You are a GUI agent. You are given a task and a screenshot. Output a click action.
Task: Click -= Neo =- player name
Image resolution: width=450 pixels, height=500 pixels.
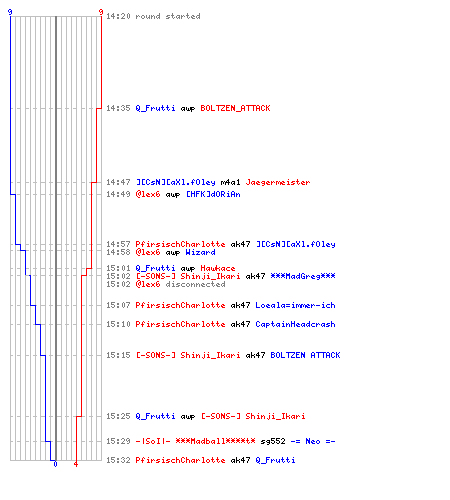pos(313,441)
